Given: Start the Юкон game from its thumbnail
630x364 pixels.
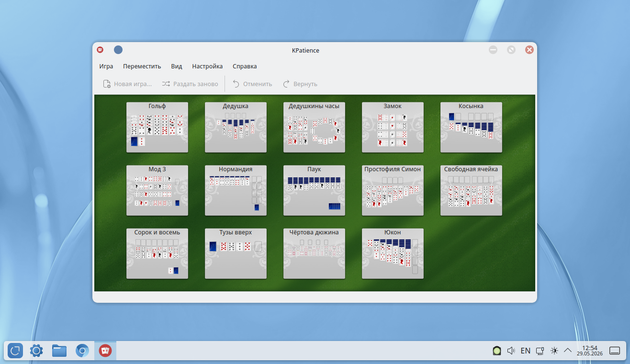Looking at the screenshot, I should pyautogui.click(x=393, y=254).
